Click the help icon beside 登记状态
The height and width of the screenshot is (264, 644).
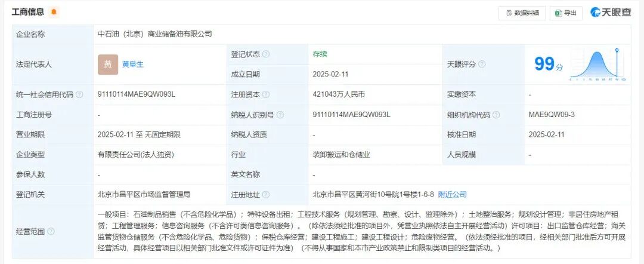tap(266, 54)
